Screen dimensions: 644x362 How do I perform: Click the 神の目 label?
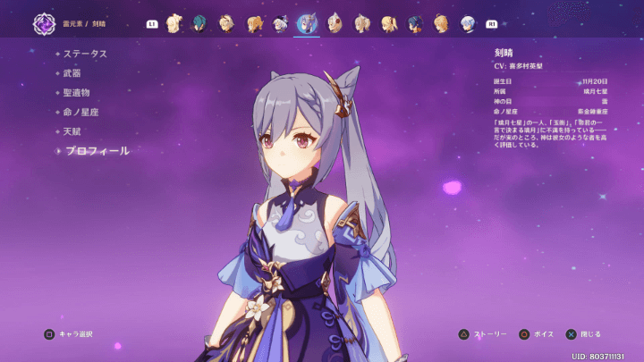(503, 101)
